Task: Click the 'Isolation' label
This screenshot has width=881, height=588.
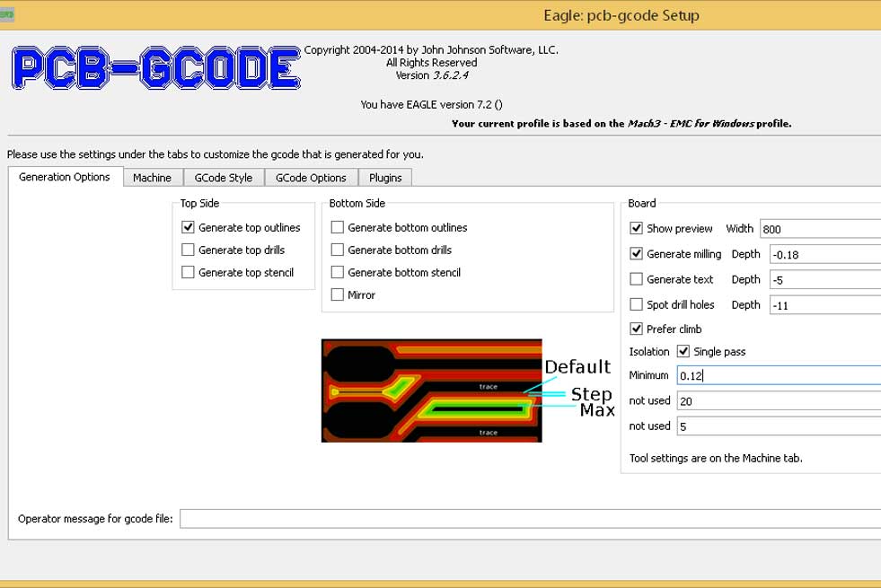Action: pos(649,352)
